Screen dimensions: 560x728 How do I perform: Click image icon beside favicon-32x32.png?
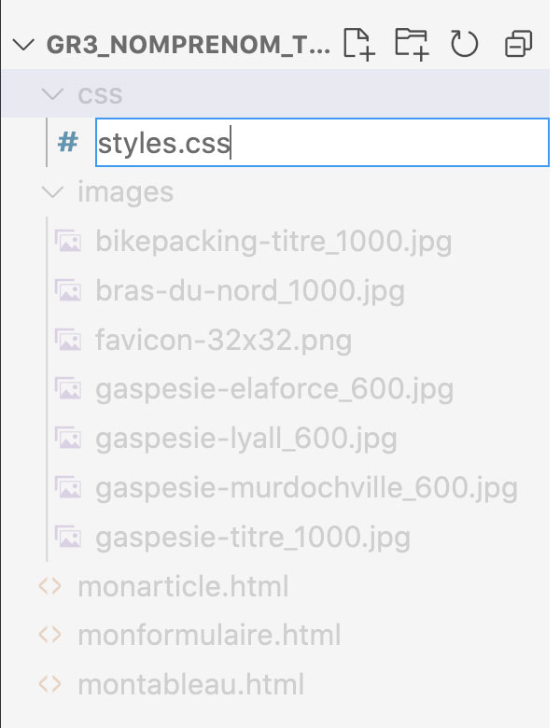[67, 341]
